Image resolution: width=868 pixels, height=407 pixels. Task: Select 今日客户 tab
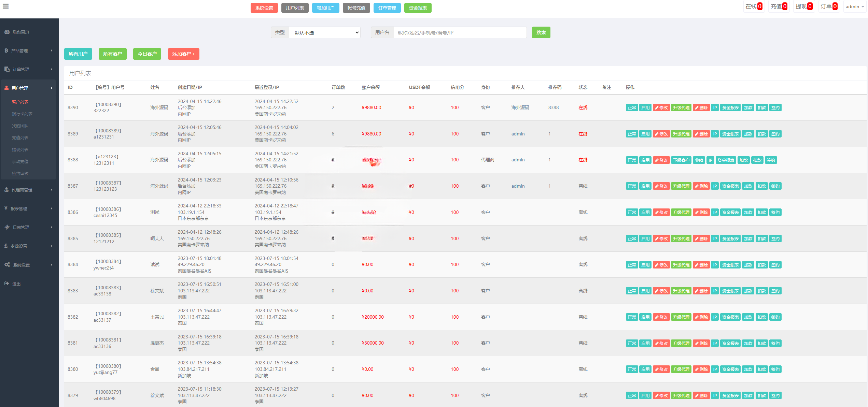pos(146,54)
